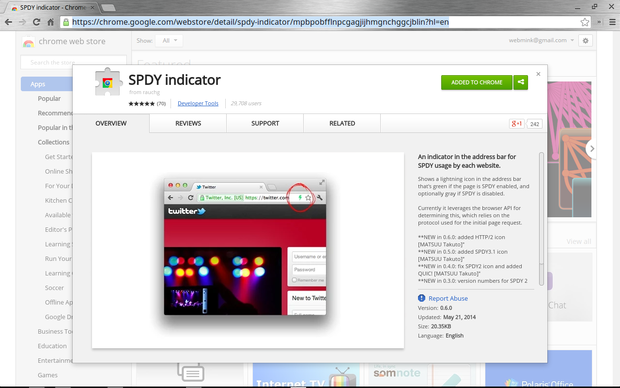Screen dimensions: 620x388
Task: Expand the webmink@gmail.com account dropdown
Action: [x=541, y=40]
